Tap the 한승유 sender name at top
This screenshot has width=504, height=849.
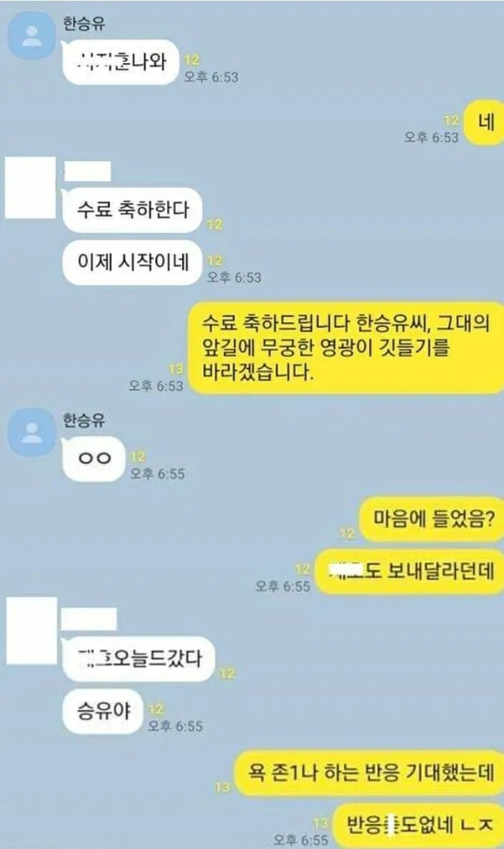coord(84,24)
